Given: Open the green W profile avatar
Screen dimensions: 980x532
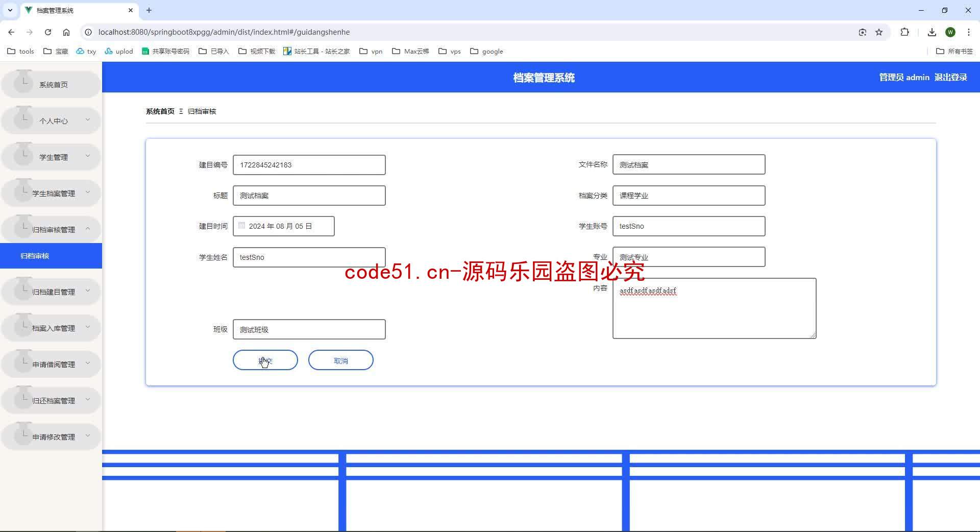Looking at the screenshot, I should (950, 32).
